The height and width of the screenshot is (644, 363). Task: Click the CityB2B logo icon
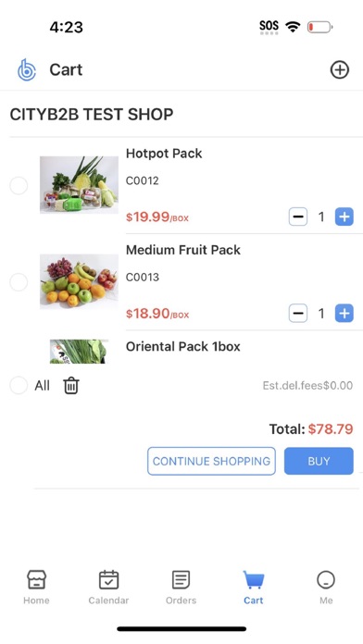[x=27, y=69]
